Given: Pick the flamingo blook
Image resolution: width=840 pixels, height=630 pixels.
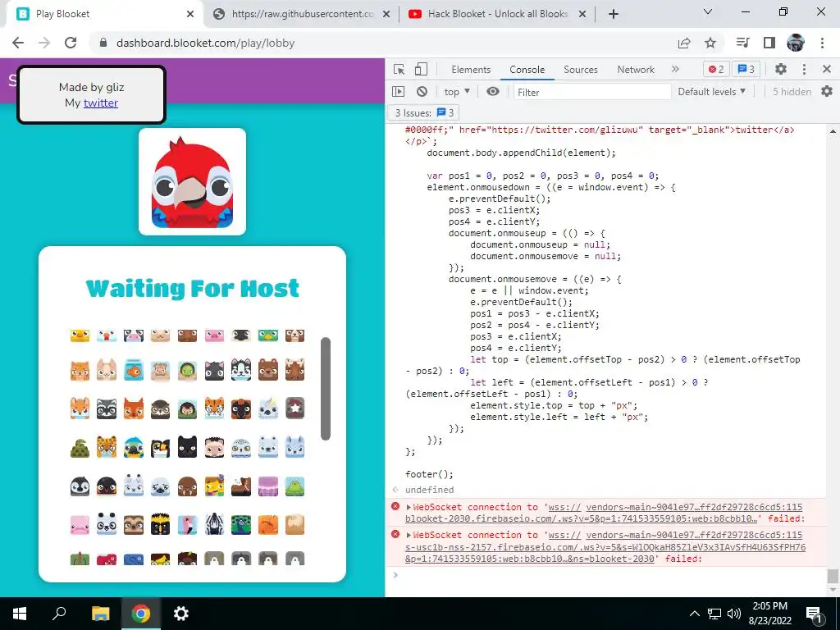Looking at the screenshot, I should tap(188, 524).
